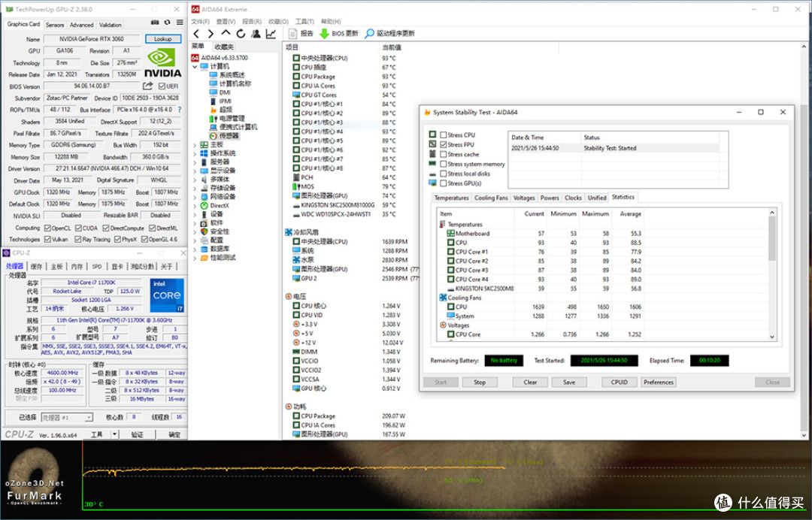The image size is (812, 520).
Task: Open the GPU-Z hamburger menu icon
Action: click(180, 23)
